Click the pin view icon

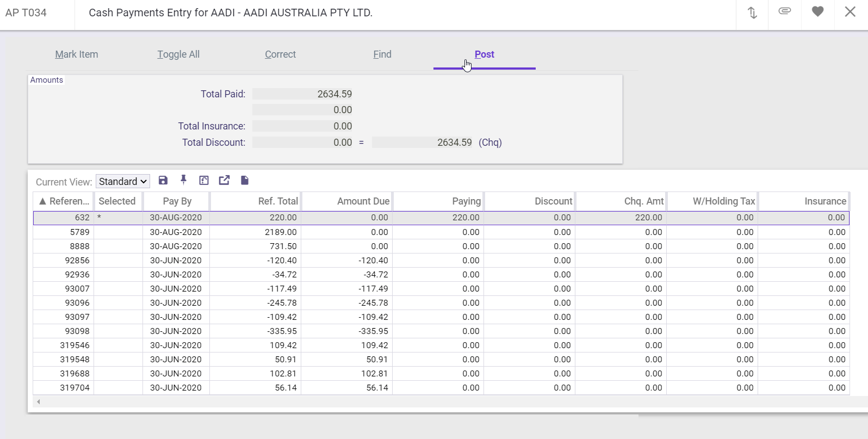tap(183, 181)
